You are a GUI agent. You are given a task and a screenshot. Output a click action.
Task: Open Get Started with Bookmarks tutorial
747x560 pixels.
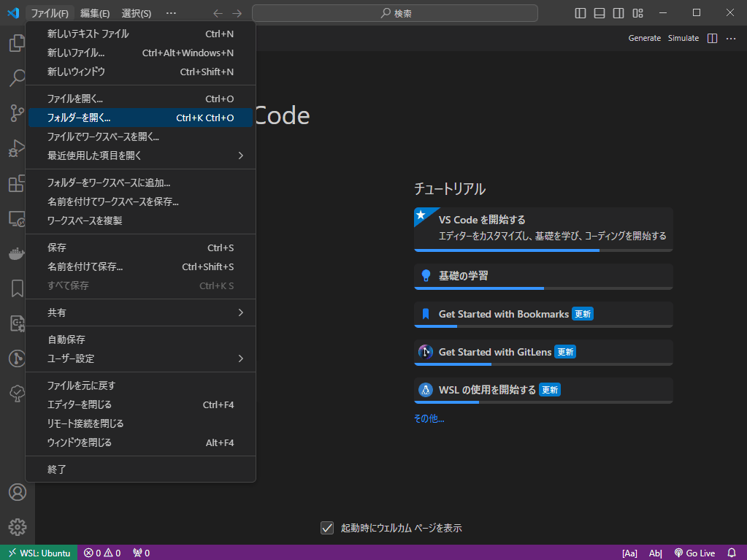543,315
